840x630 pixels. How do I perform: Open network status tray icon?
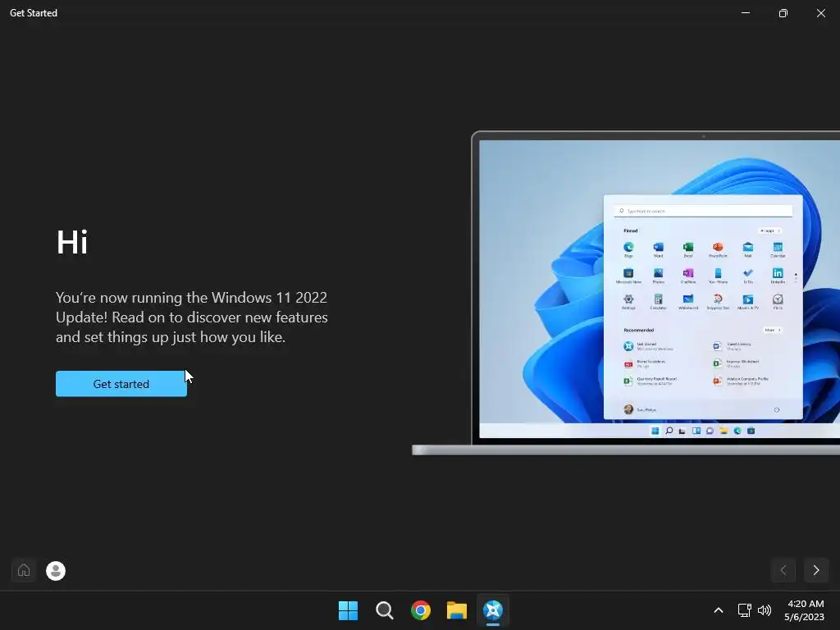(745, 610)
